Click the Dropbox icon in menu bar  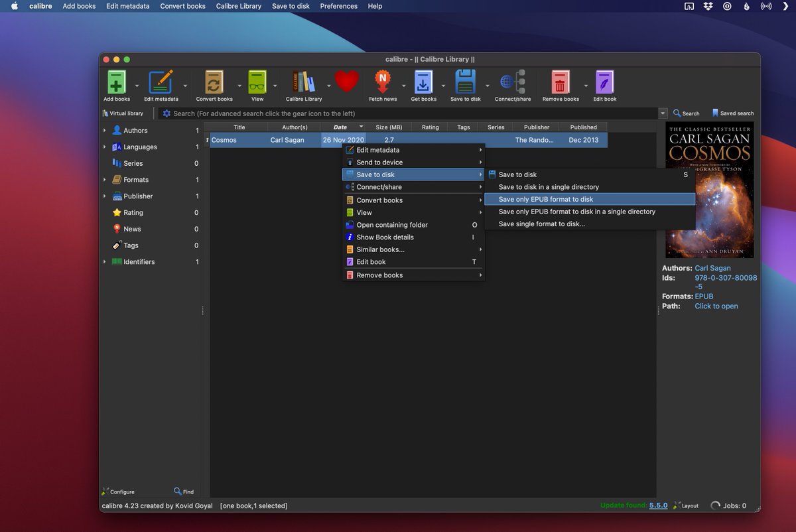(x=708, y=6)
